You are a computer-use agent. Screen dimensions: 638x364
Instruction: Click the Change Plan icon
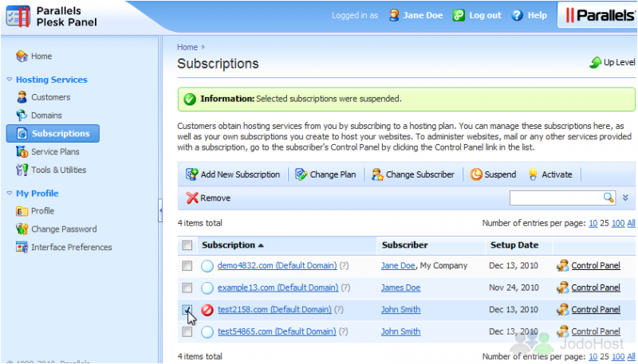[301, 174]
